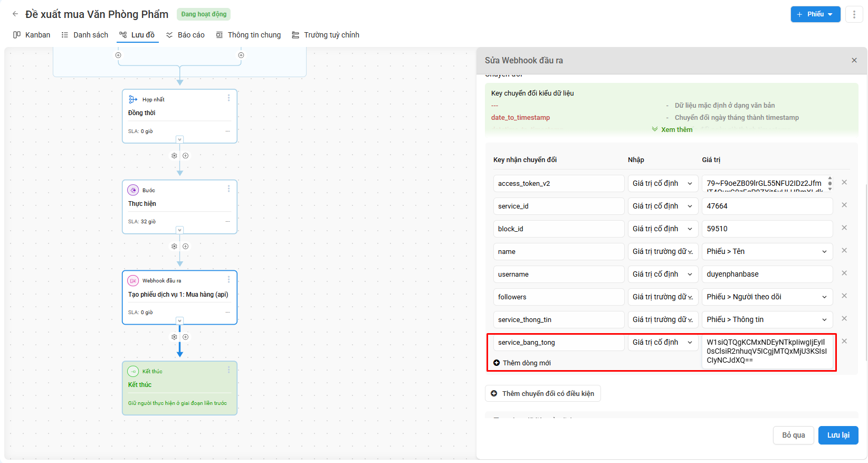Open Phiếu > Người theo dõi value dropdown

(x=767, y=297)
